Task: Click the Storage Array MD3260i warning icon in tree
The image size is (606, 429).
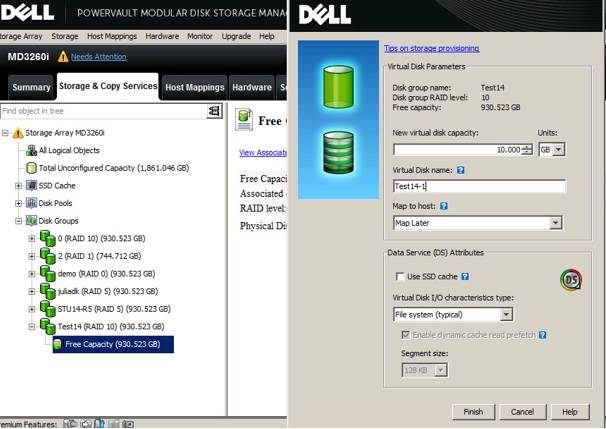Action: (x=18, y=133)
